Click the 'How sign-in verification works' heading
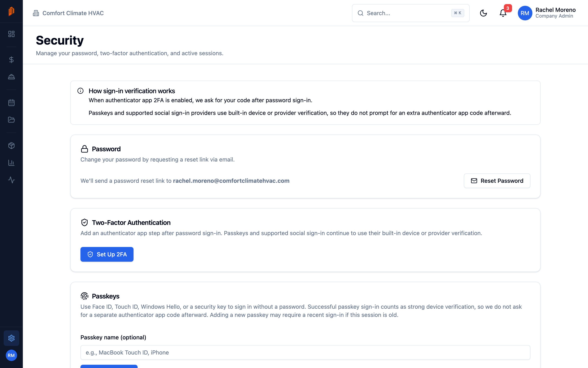This screenshot has width=588, height=368. (132, 91)
